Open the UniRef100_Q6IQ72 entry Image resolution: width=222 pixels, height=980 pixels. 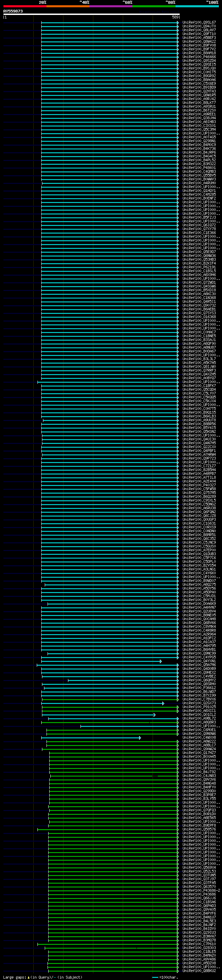[x=199, y=225]
